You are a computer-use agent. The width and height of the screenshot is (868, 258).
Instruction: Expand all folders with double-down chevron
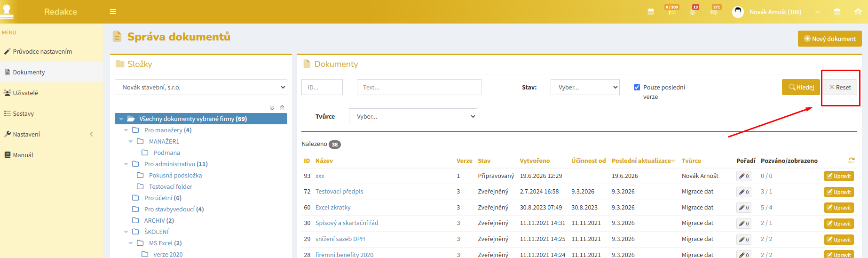click(272, 108)
